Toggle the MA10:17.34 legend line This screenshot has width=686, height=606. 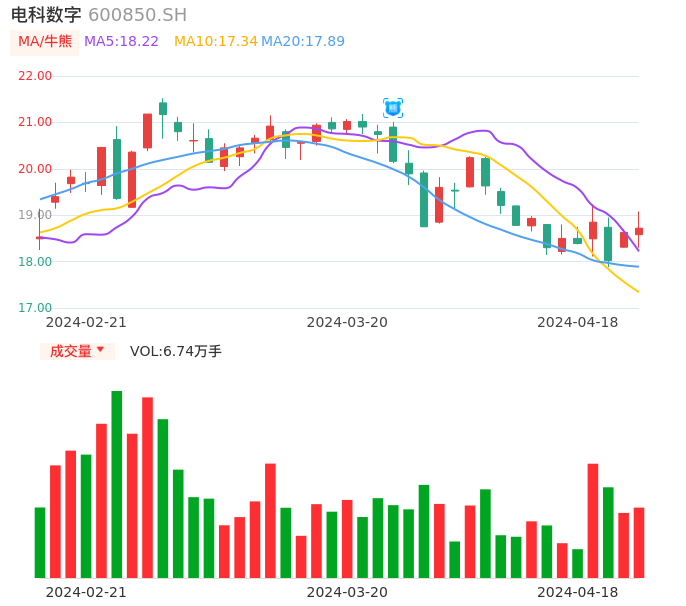pyautogui.click(x=215, y=42)
